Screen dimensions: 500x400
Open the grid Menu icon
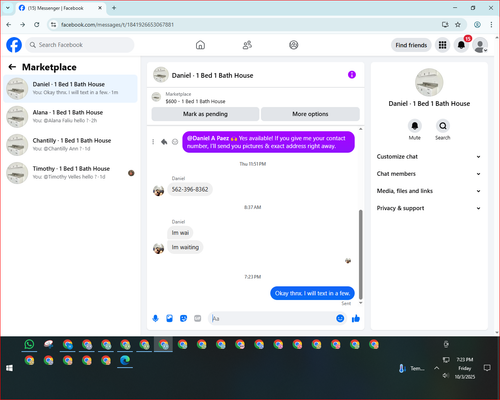(442, 45)
